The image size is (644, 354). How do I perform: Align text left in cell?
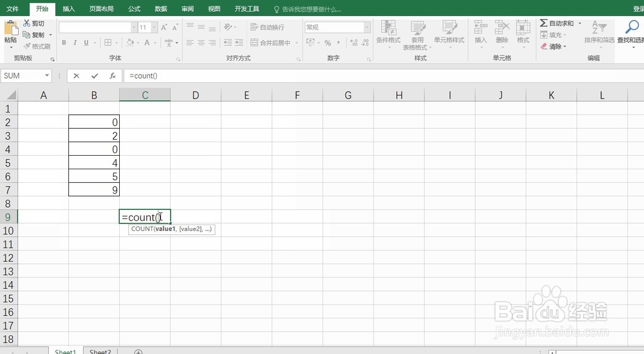click(190, 42)
